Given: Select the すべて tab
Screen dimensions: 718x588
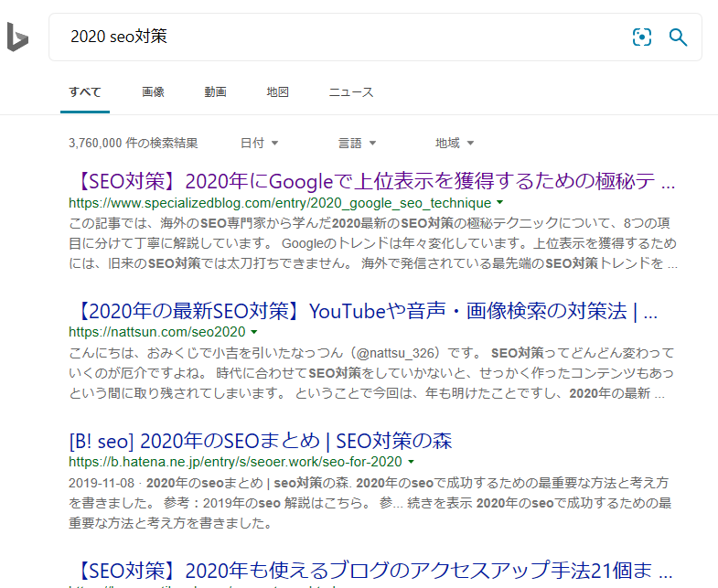Looking at the screenshot, I should pos(85,92).
